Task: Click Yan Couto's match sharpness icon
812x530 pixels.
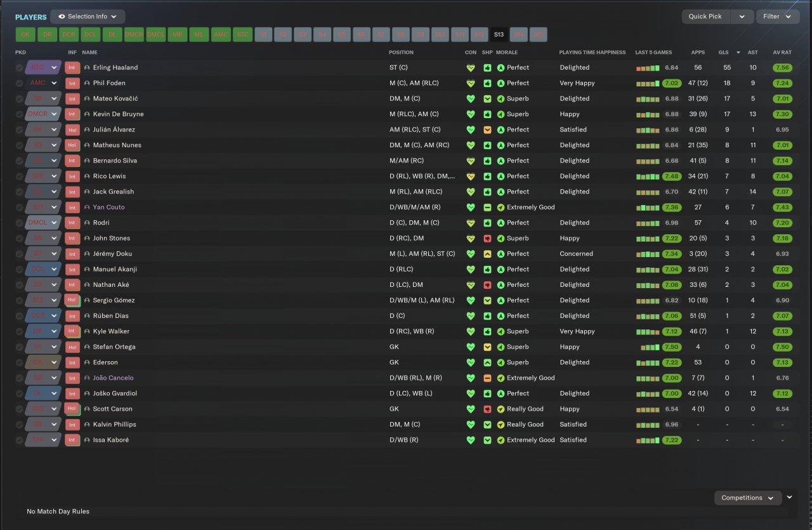Action: click(x=487, y=208)
